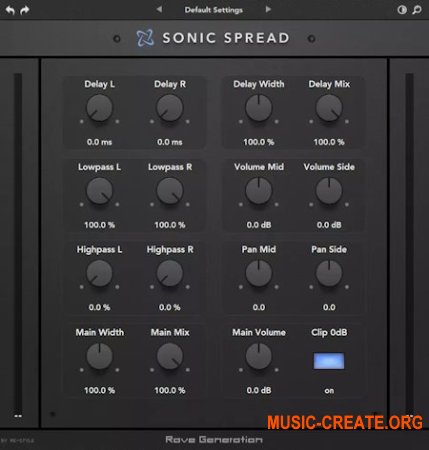Click the Delay Width knob
Viewport: 429px width, 450px height.
(259, 108)
